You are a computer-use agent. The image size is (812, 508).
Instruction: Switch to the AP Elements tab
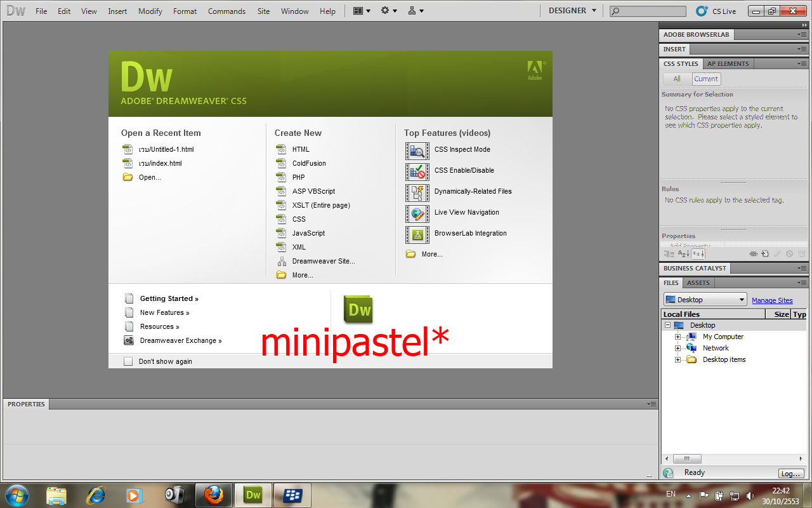pyautogui.click(x=728, y=63)
